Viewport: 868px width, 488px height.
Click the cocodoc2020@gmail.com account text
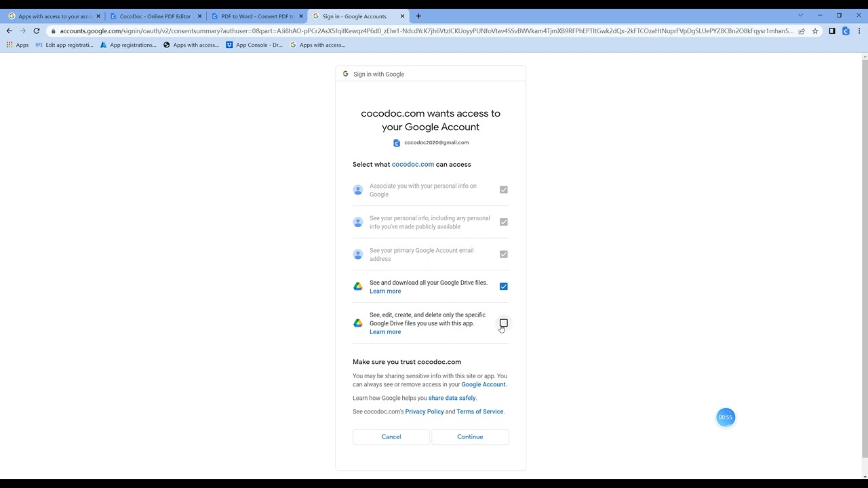[x=437, y=143]
